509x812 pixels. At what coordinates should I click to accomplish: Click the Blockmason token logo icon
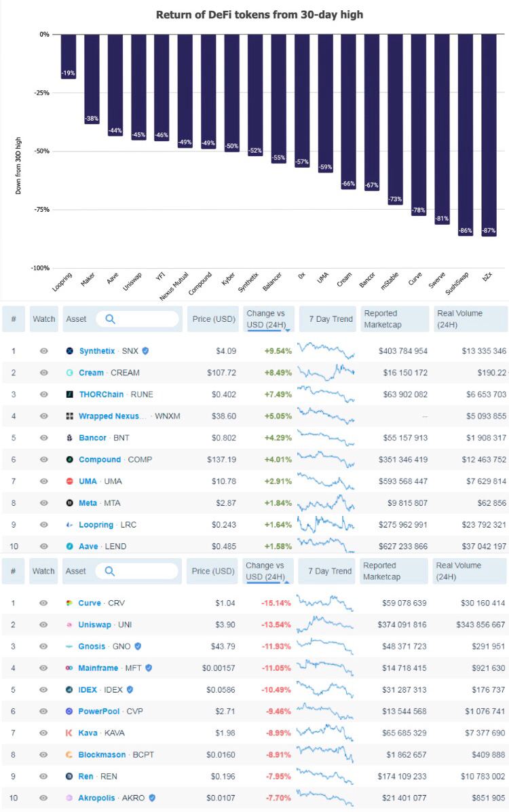pos(69,755)
